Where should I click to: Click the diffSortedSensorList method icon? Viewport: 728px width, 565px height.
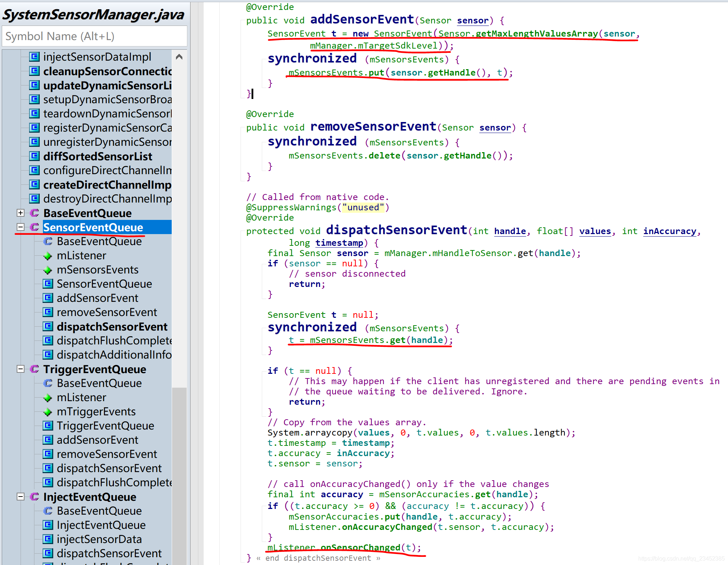[34, 156]
